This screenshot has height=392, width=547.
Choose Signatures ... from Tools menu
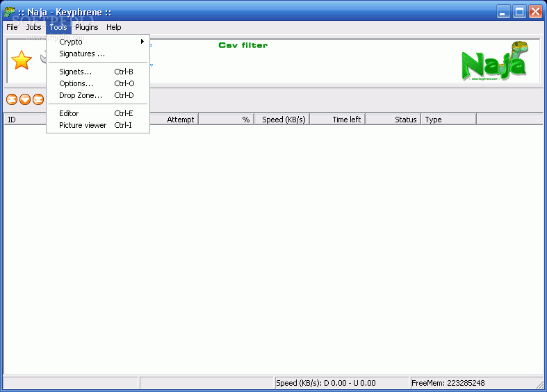[x=98, y=54]
